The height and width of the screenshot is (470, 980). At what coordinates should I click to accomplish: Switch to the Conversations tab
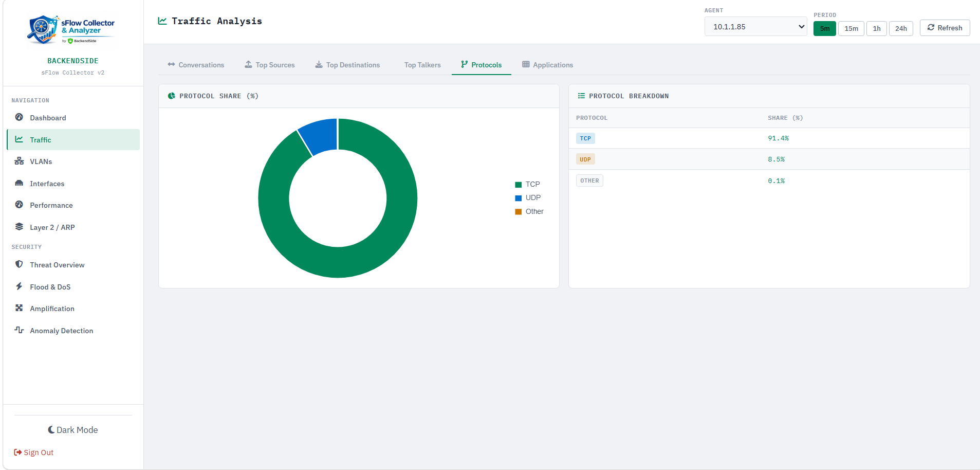click(196, 65)
